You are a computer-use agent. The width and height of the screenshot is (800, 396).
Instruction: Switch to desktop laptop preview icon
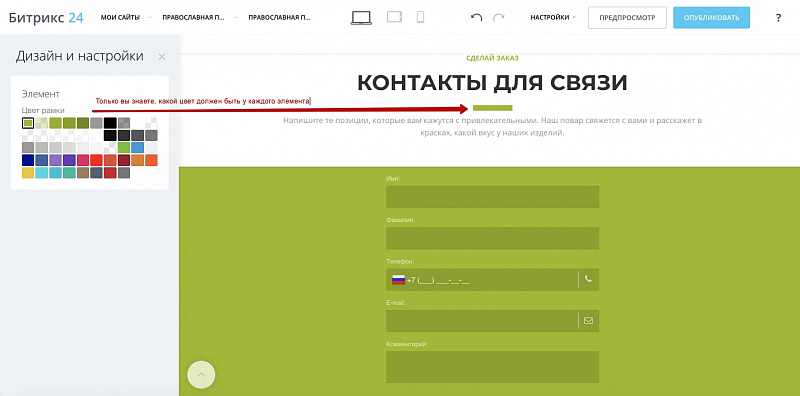(361, 17)
